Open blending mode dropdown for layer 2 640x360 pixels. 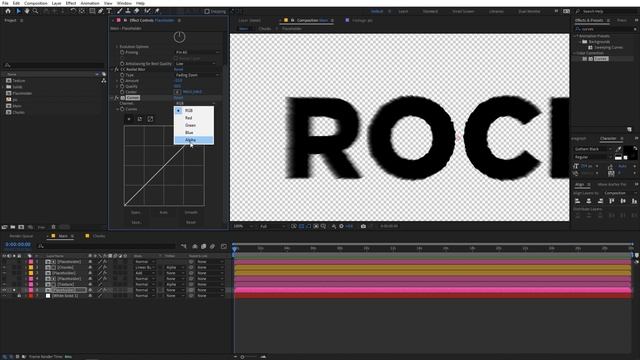coord(144,267)
